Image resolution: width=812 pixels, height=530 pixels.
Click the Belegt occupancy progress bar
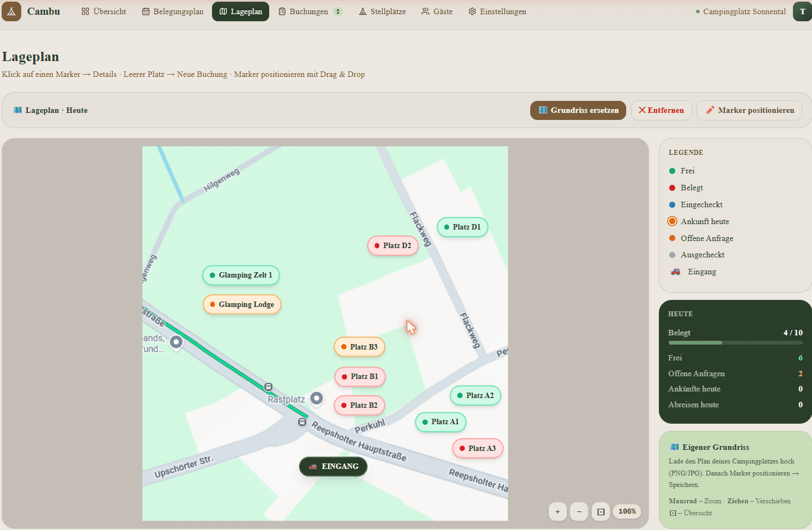736,343
